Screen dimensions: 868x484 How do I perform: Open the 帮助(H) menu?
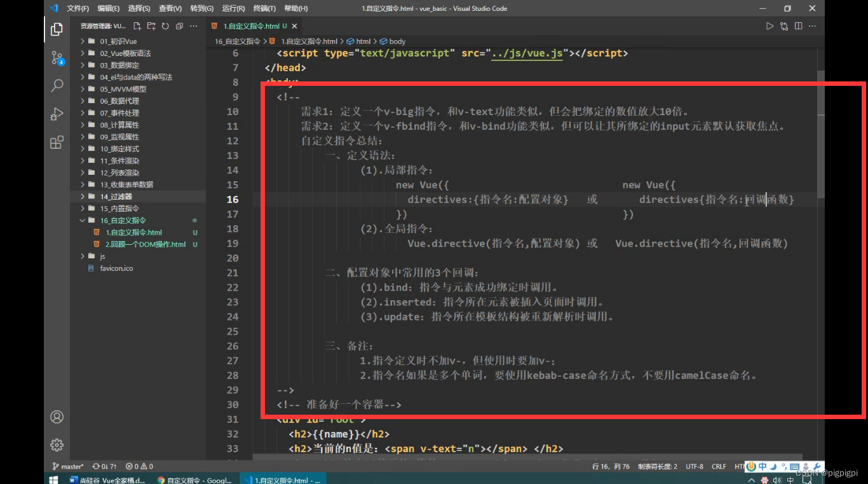point(295,8)
